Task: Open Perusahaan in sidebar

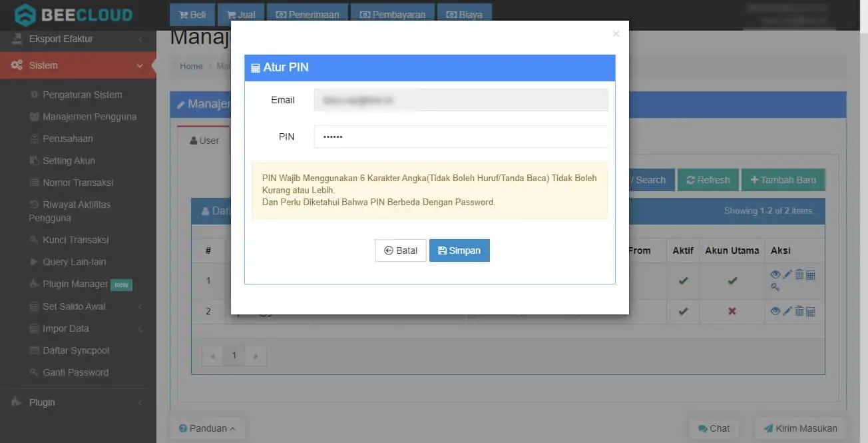Action: point(68,139)
